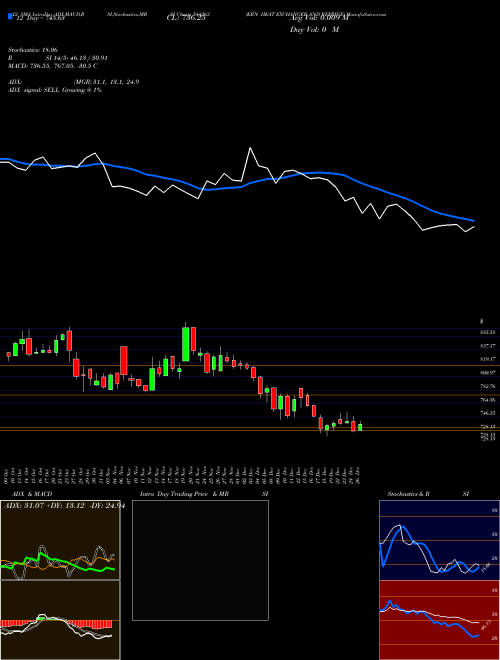Click the Day Vol text

coord(314,30)
